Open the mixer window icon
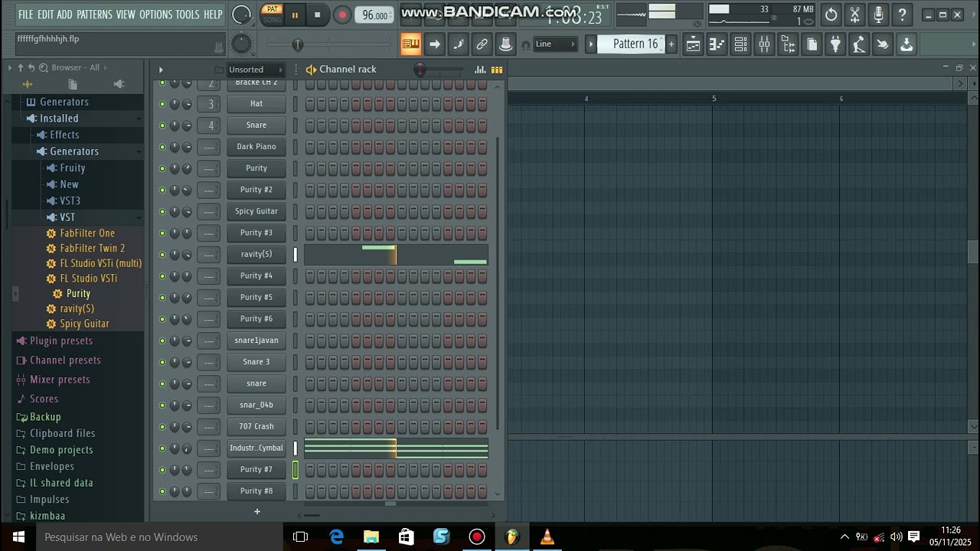This screenshot has width=980, height=551. tap(764, 44)
